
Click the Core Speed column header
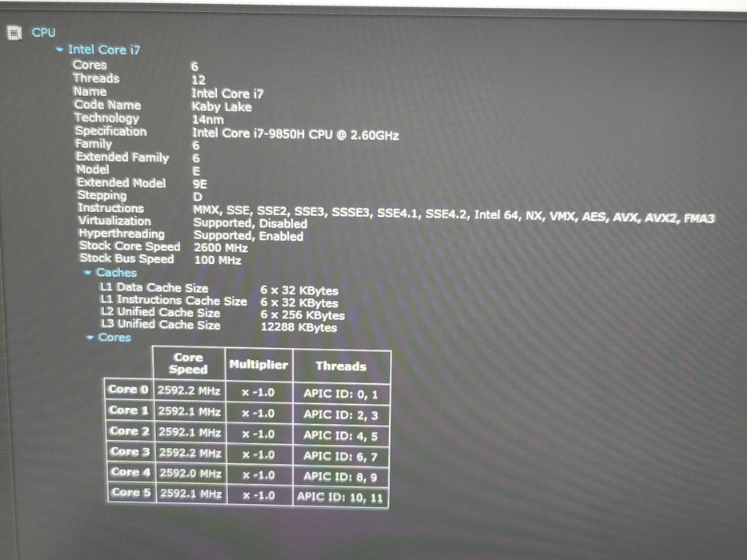[189, 363]
